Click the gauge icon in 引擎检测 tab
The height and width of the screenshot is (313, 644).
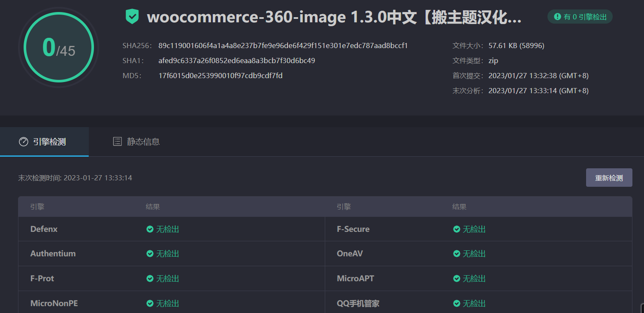tap(24, 142)
